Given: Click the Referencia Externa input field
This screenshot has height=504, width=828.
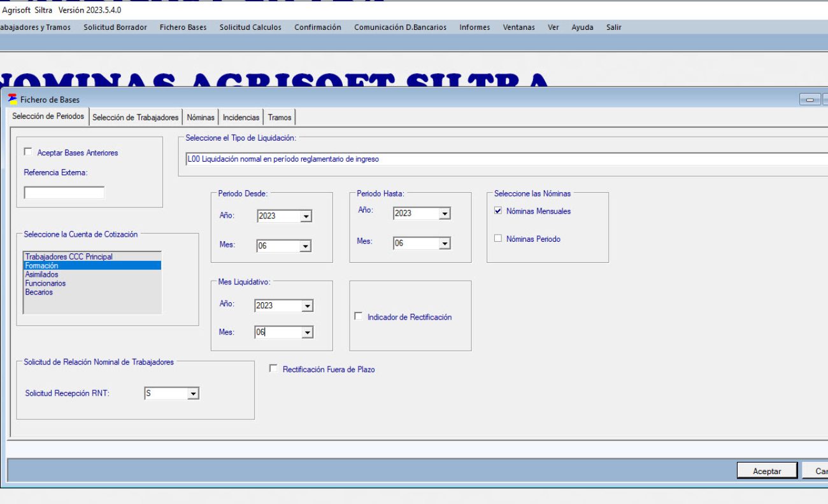Looking at the screenshot, I should point(64,193).
